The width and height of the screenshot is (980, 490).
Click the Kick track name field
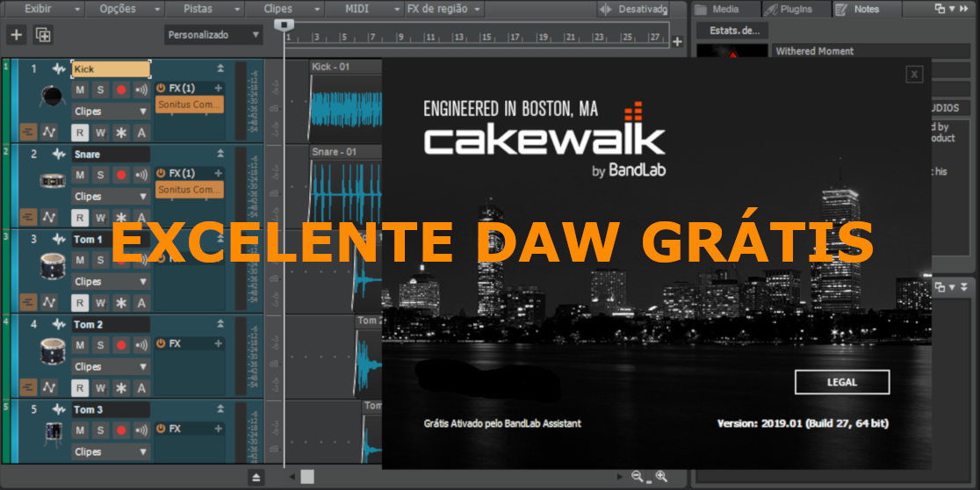coord(111,68)
